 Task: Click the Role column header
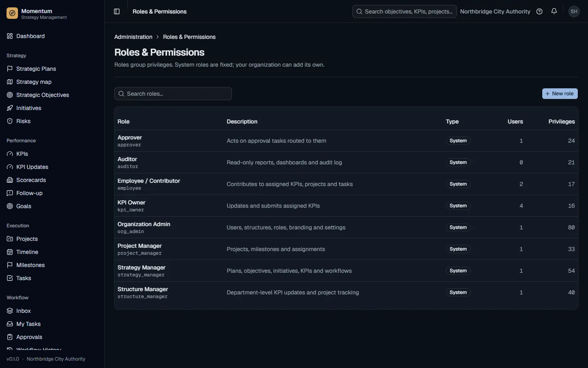123,121
